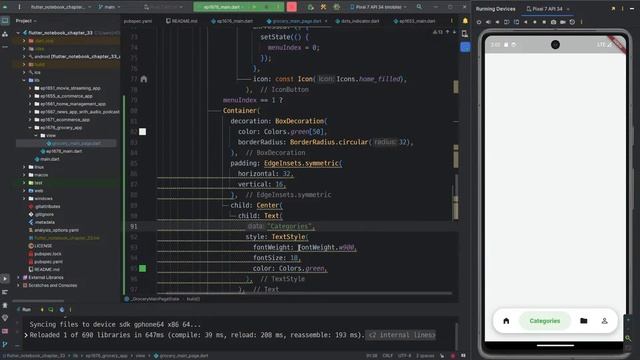The image size is (640, 360).
Task: Click the emulator extended controls clock icon
Action: pos(572,22)
